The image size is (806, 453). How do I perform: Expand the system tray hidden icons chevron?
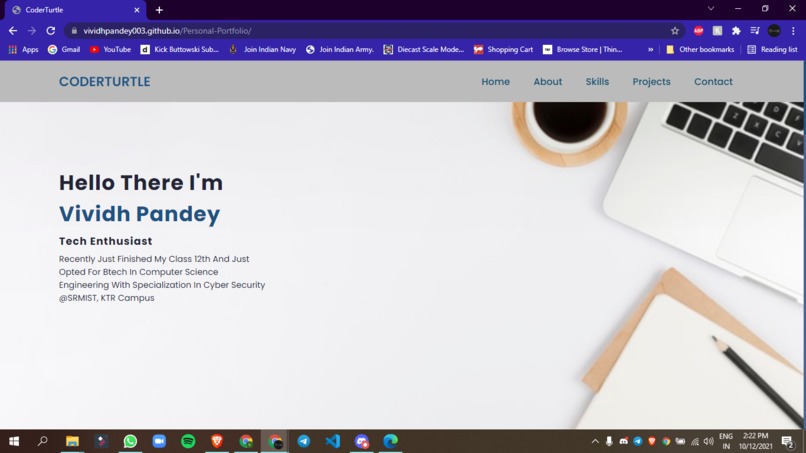pos(595,441)
